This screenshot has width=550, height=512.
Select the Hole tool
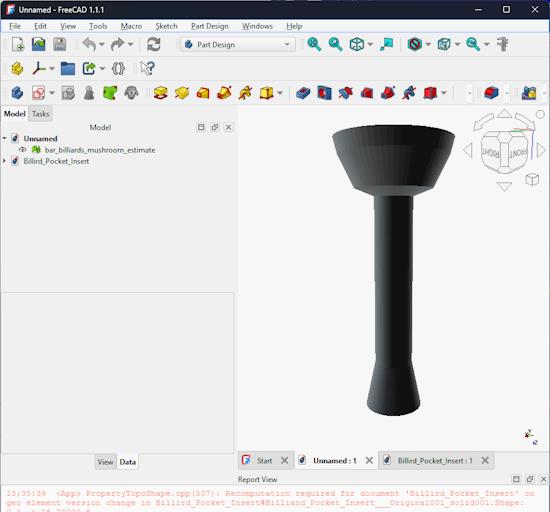324,93
